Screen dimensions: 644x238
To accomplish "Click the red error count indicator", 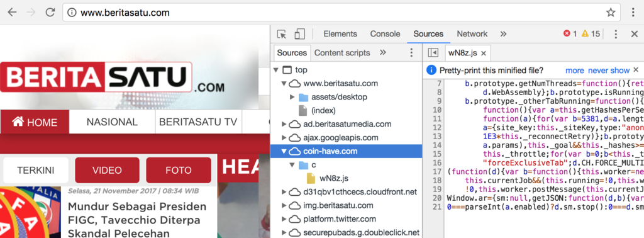I will (x=570, y=34).
